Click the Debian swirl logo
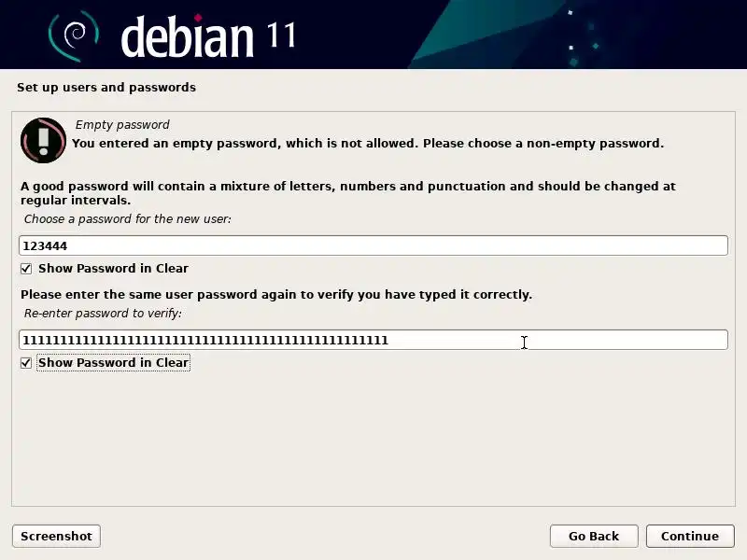 pos(74,37)
